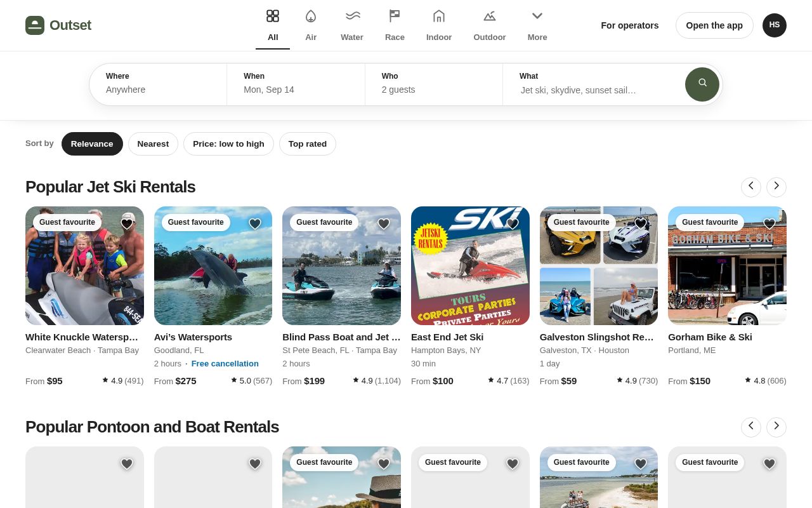Expand the More categories menu
The height and width of the screenshot is (508, 812).
(x=537, y=25)
